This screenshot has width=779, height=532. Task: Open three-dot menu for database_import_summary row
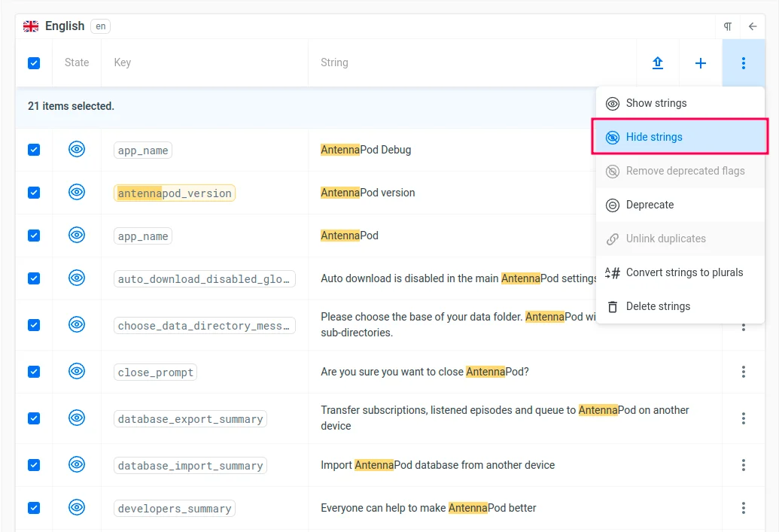tap(744, 465)
